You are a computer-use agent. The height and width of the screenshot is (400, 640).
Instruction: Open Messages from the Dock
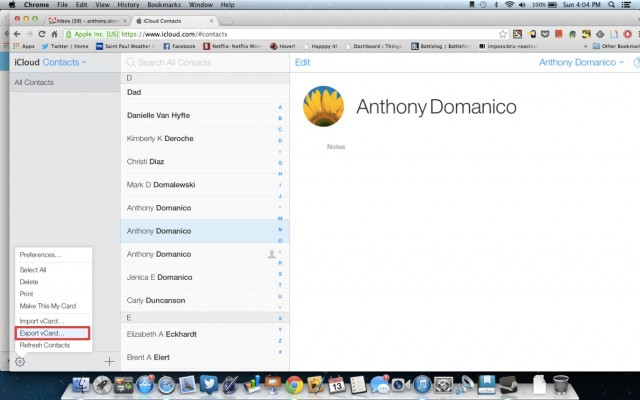[379, 385]
